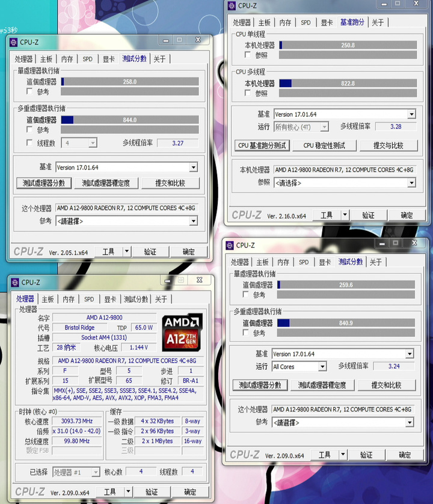Click the 核心速度 3093.73 MHz field
The image size is (433, 504).
pos(77,421)
